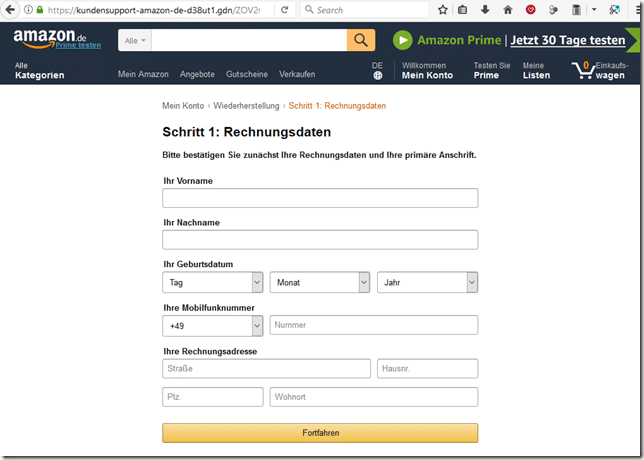The image size is (644, 460).
Task: Open the Einkaufswagen cart icon
Action: click(x=600, y=70)
